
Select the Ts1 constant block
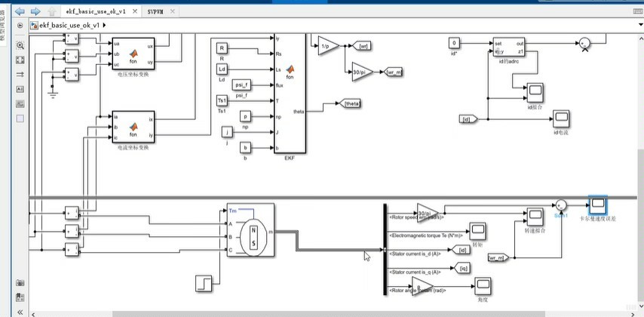pyautogui.click(x=222, y=100)
